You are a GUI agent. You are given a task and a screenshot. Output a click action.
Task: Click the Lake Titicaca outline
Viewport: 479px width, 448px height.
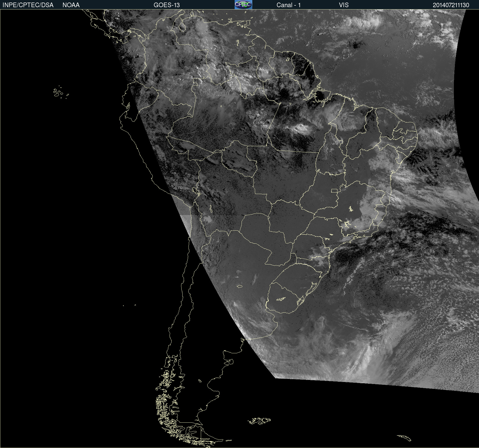pos(196,191)
